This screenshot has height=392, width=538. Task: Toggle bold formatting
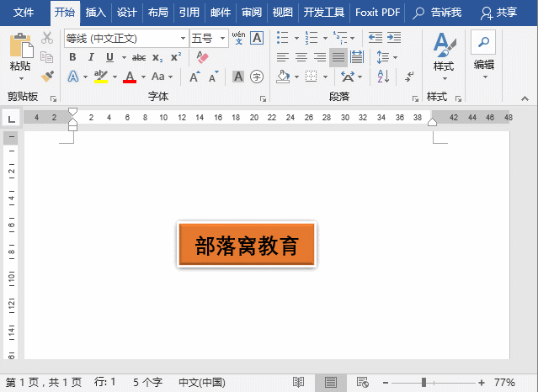[72, 57]
